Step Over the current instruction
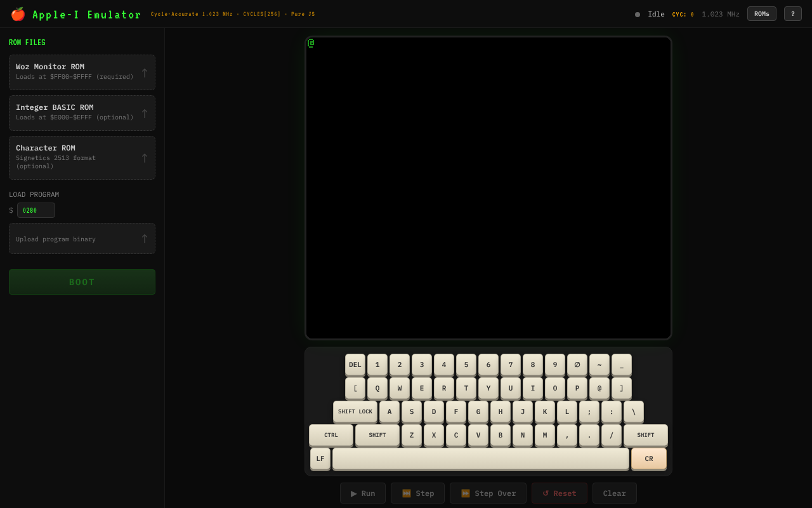Viewport: 812px width, 508px height. [x=488, y=493]
